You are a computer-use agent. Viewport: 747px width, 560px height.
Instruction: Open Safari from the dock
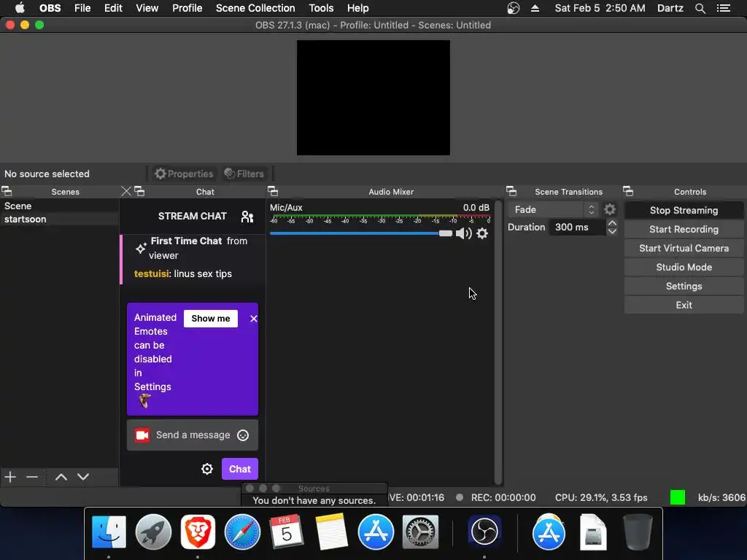click(242, 532)
